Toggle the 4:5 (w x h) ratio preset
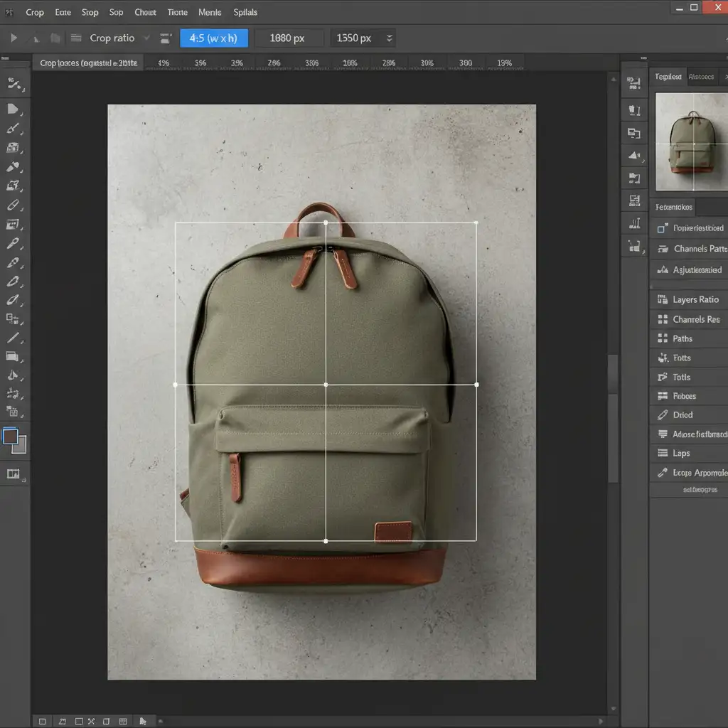This screenshot has width=728, height=728. (x=214, y=38)
